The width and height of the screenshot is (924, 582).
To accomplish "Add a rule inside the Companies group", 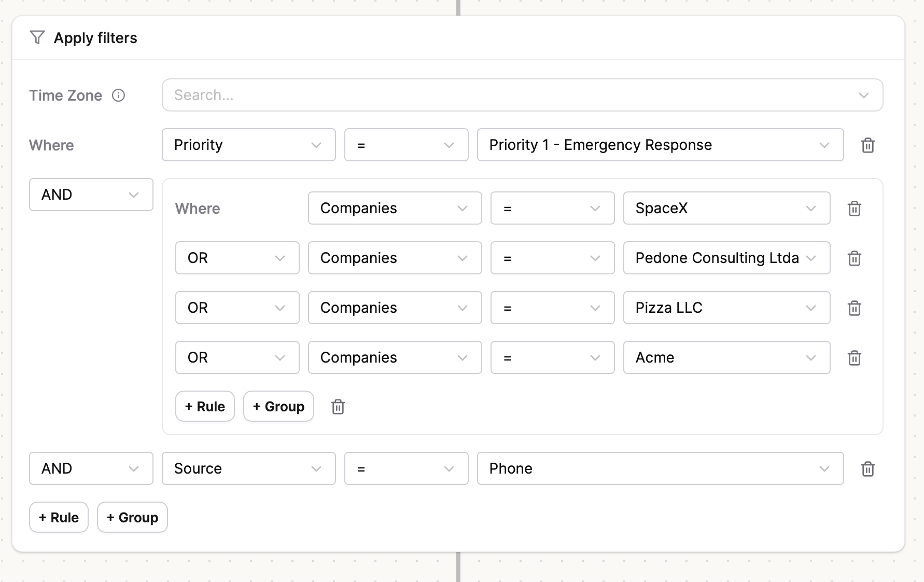I will point(205,406).
